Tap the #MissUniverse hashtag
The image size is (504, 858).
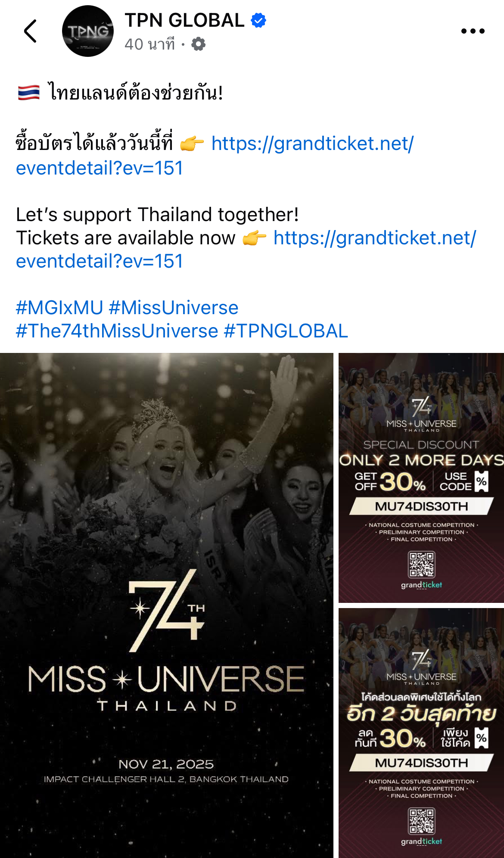[174, 308]
